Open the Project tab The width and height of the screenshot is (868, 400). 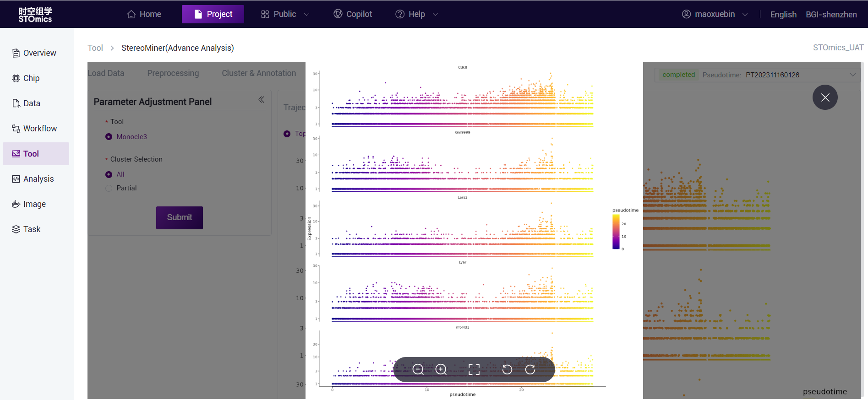point(213,14)
